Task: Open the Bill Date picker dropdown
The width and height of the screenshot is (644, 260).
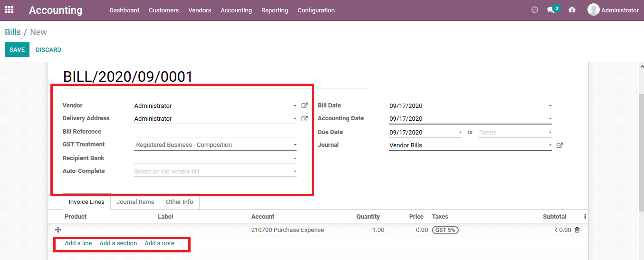Action: pyautogui.click(x=550, y=106)
